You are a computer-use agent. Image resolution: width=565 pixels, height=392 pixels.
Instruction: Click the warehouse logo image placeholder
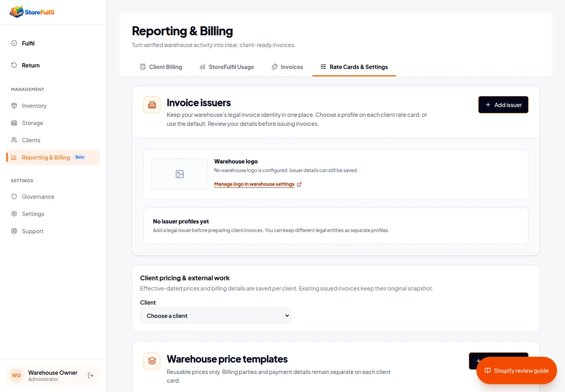coord(180,174)
